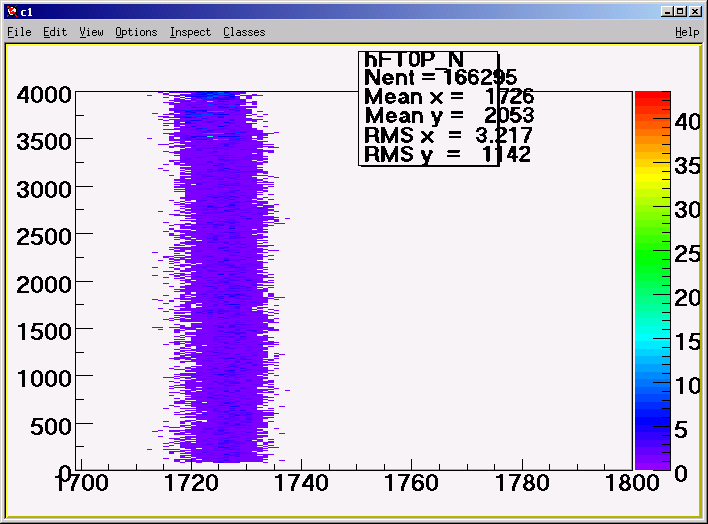The height and width of the screenshot is (524, 708).
Task: Open the Classes menu
Action: tap(244, 32)
